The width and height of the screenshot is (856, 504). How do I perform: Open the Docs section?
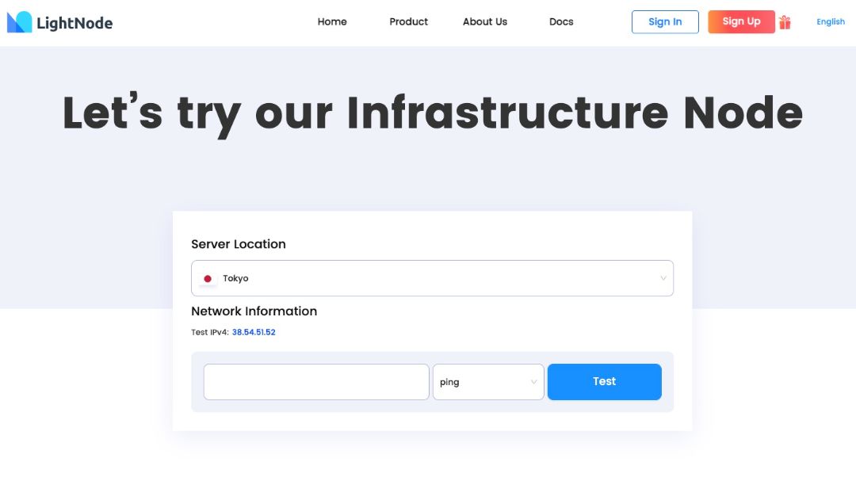tap(560, 21)
